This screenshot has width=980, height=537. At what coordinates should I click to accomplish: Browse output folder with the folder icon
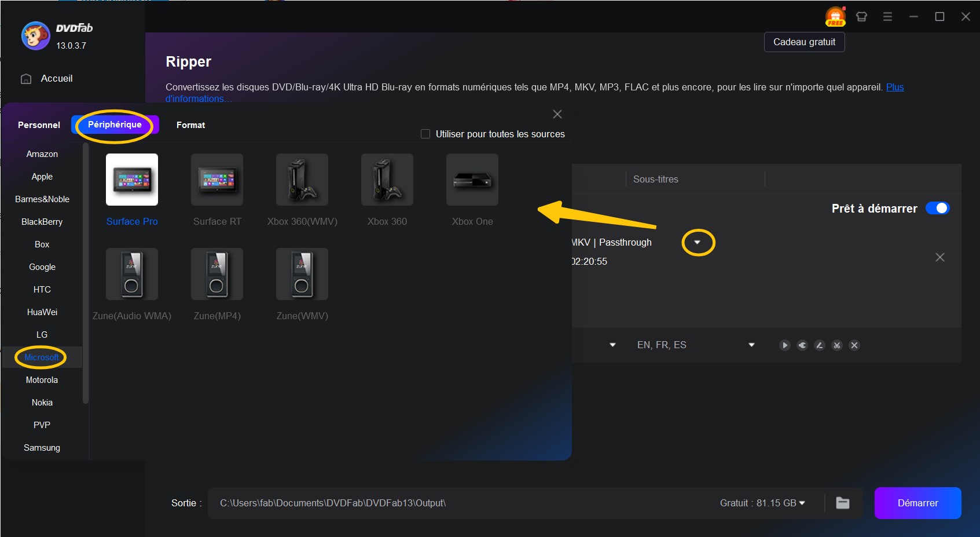(x=842, y=503)
